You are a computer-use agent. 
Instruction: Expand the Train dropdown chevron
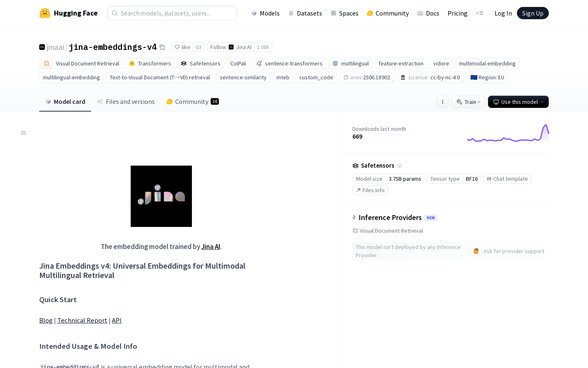tap(479, 102)
